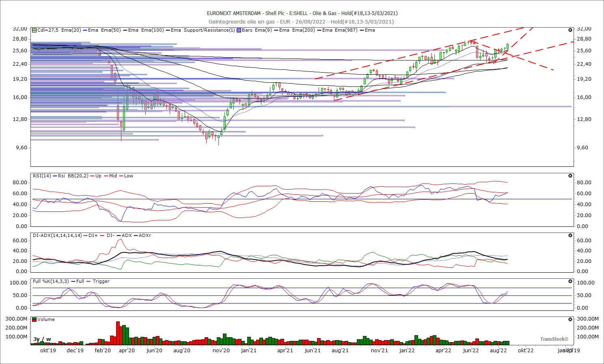Click the 22,40 price level on right axis
This screenshot has height=364, width=604.
(584, 64)
